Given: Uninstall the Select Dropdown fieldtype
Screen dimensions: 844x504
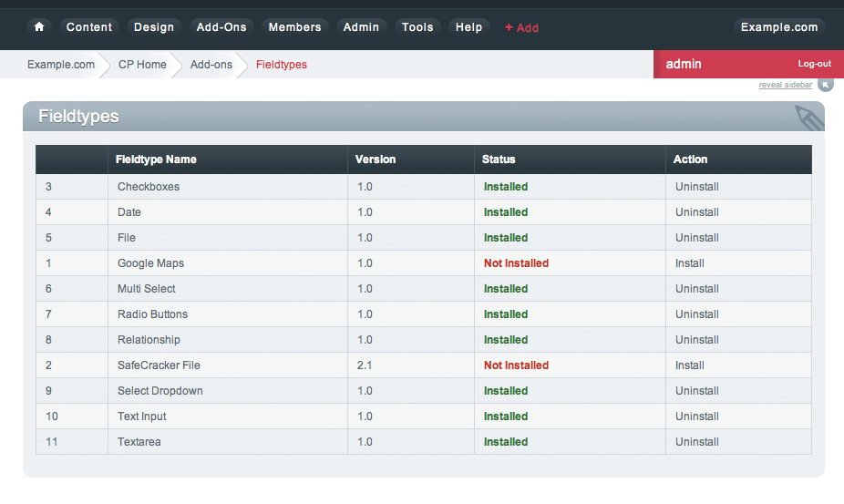Looking at the screenshot, I should (697, 391).
